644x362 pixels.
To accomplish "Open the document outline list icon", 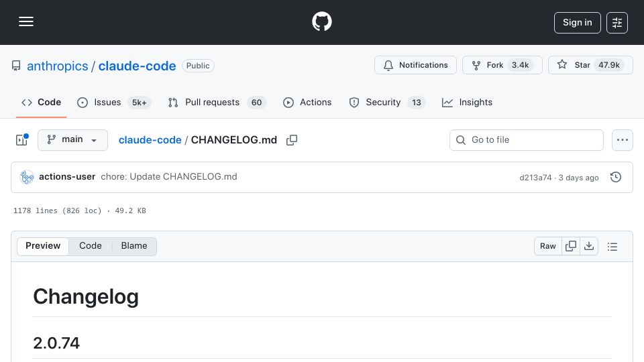I will point(612,246).
